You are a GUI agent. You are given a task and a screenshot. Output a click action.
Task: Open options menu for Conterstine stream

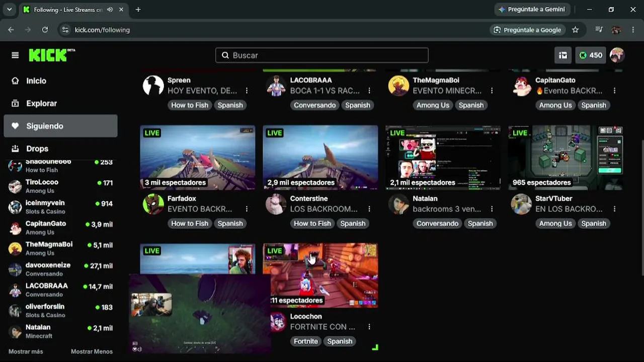(369, 209)
